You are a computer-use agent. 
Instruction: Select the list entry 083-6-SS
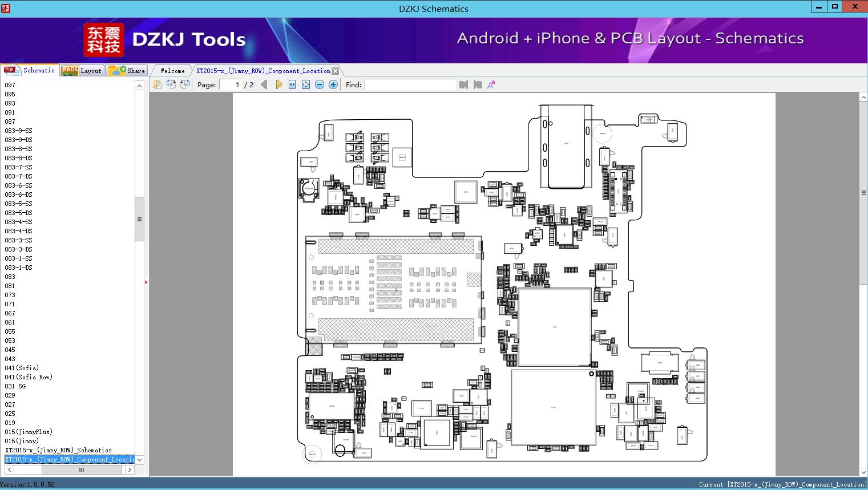pos(18,185)
